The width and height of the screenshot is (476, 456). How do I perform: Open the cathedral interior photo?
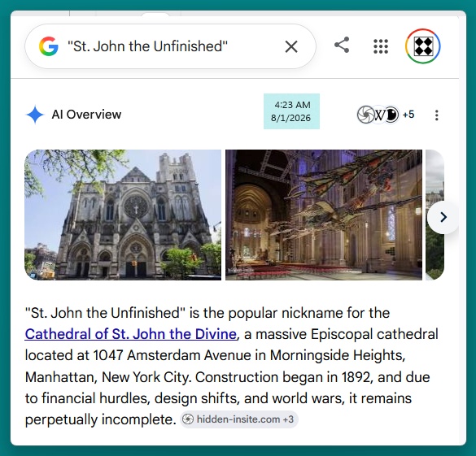tap(324, 215)
